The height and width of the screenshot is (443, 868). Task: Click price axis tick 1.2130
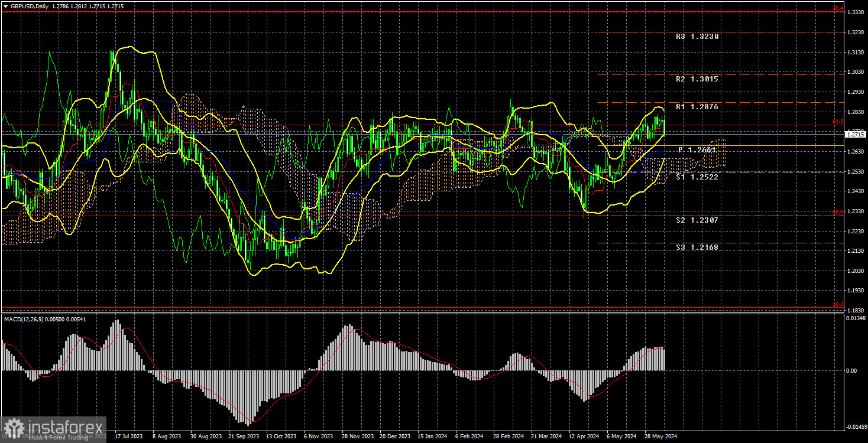(855, 251)
